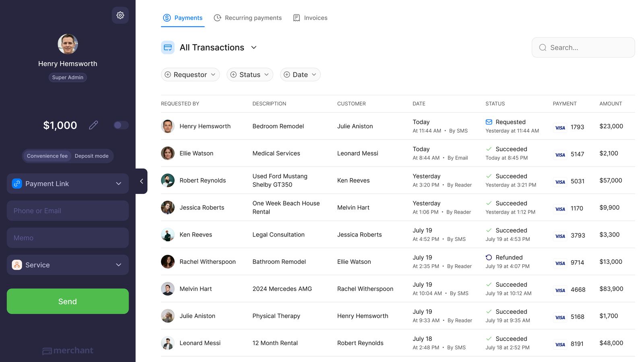Click Visa icon for card 1793
Viewport: 644px width, 362px height.
tap(560, 128)
